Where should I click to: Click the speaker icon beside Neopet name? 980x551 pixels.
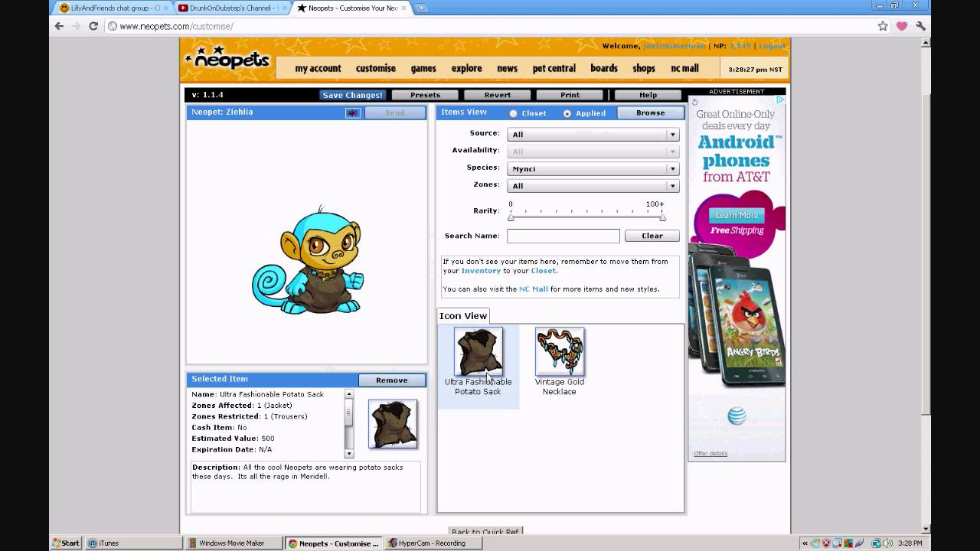352,112
